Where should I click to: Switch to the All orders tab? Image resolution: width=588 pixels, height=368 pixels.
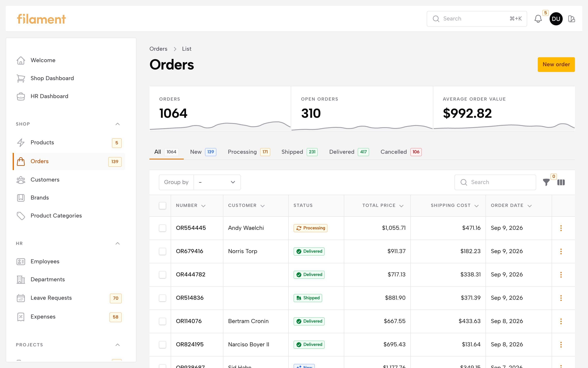coord(166,152)
